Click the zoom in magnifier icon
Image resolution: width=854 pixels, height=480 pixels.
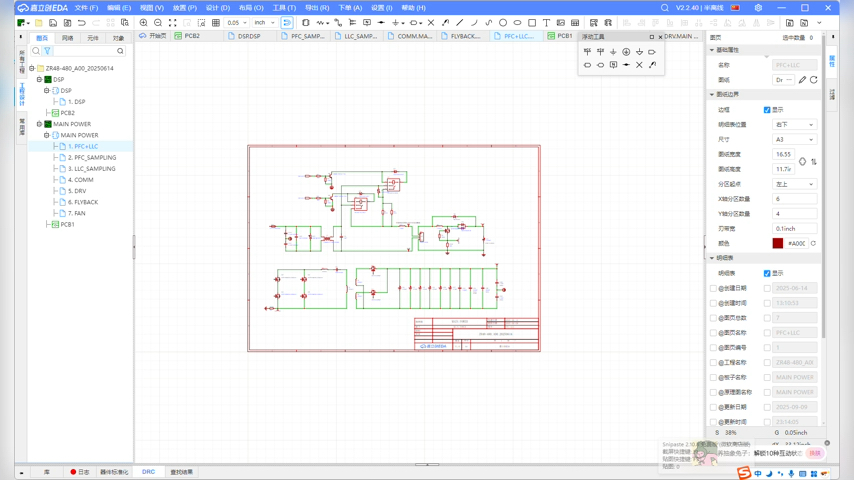pyautogui.click(x=143, y=23)
